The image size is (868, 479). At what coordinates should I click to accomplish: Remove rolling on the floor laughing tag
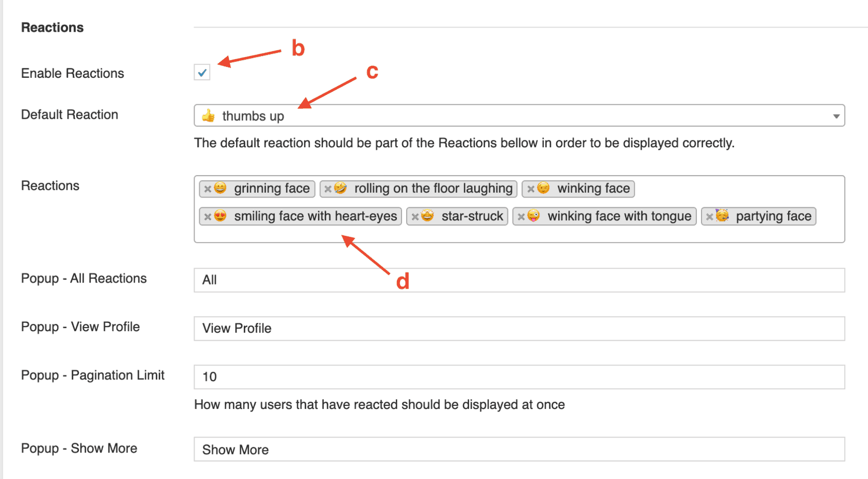point(328,189)
